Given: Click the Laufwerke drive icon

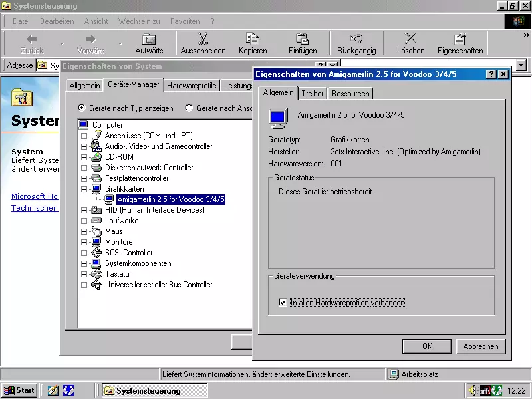Looking at the screenshot, I should 96,221.
